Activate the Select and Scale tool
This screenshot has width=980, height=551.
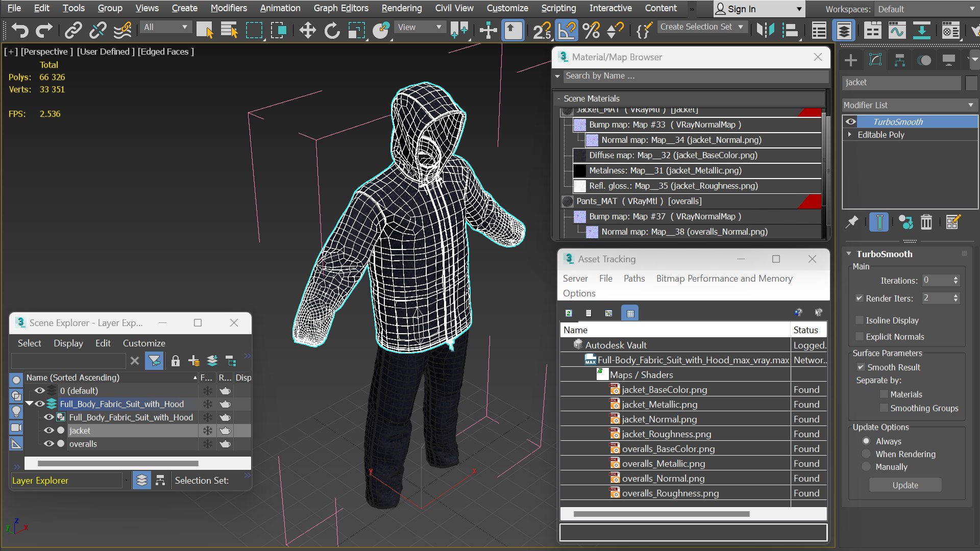tap(357, 30)
